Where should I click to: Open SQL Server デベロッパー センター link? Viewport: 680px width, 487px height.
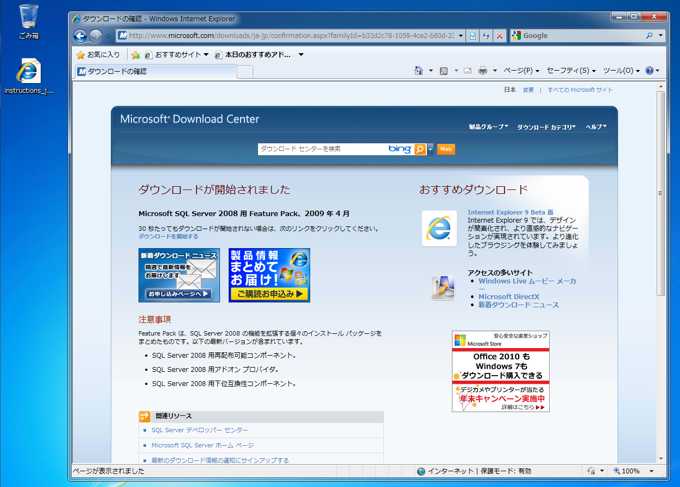199,430
